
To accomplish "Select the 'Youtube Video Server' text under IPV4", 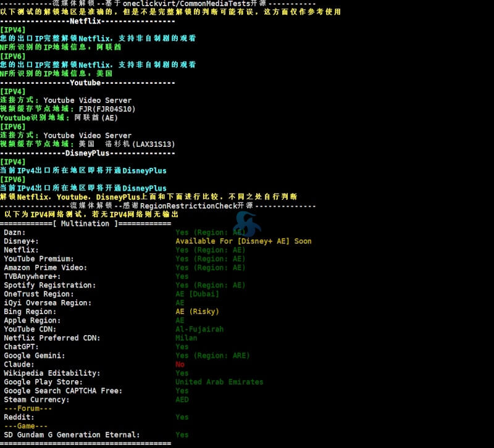I will (88, 101).
